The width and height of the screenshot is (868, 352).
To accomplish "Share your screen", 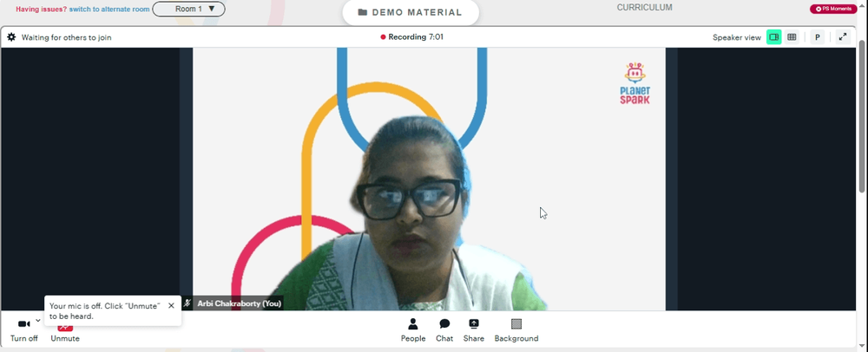I will pos(473,330).
